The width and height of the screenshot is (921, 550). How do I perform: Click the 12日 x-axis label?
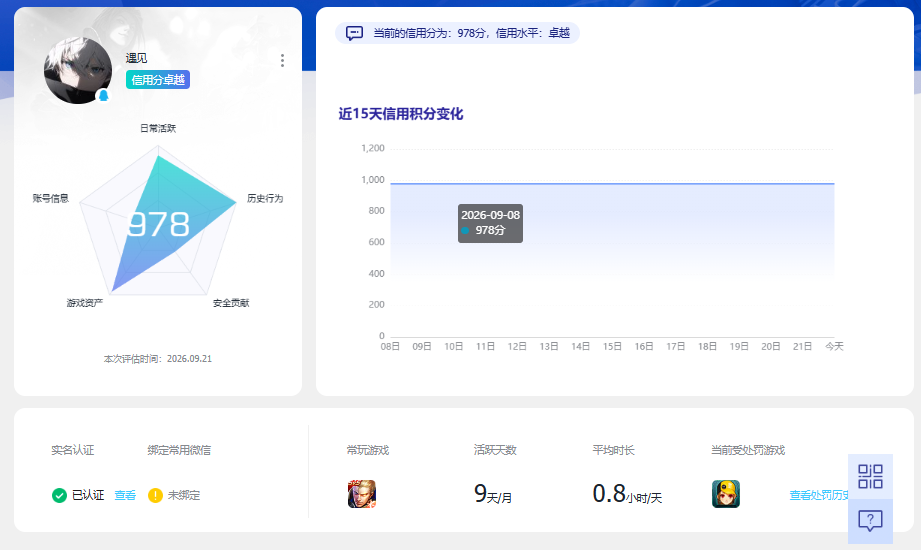(517, 347)
